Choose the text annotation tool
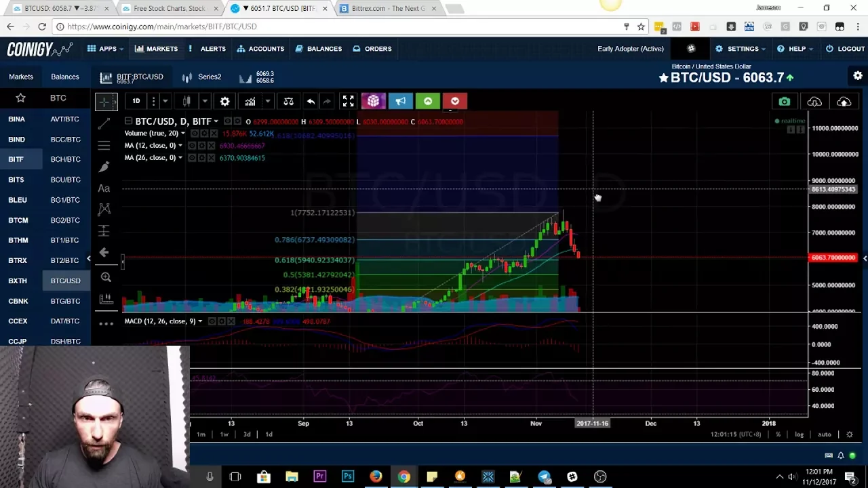 coord(104,188)
